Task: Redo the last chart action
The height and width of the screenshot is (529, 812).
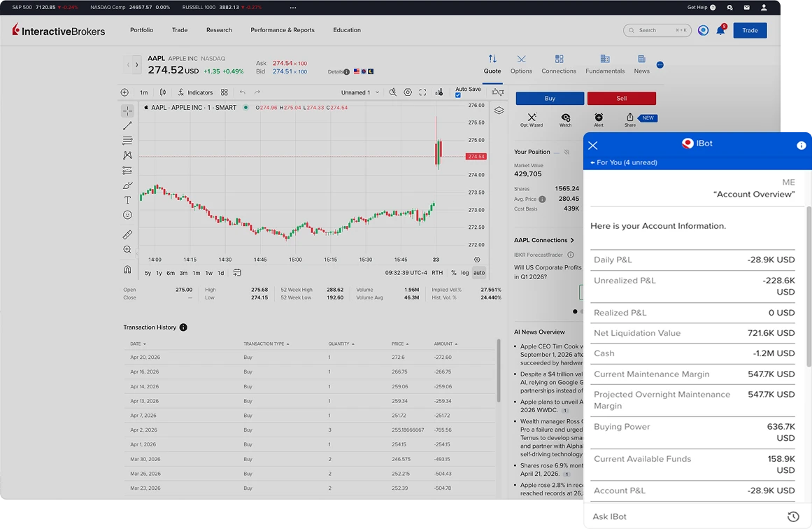Action: [x=257, y=92]
